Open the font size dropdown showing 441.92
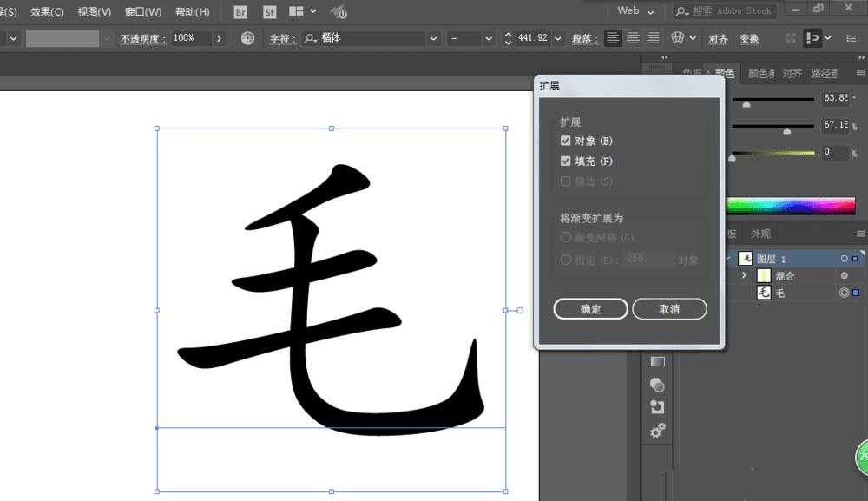The width and height of the screenshot is (868, 501). [x=557, y=38]
